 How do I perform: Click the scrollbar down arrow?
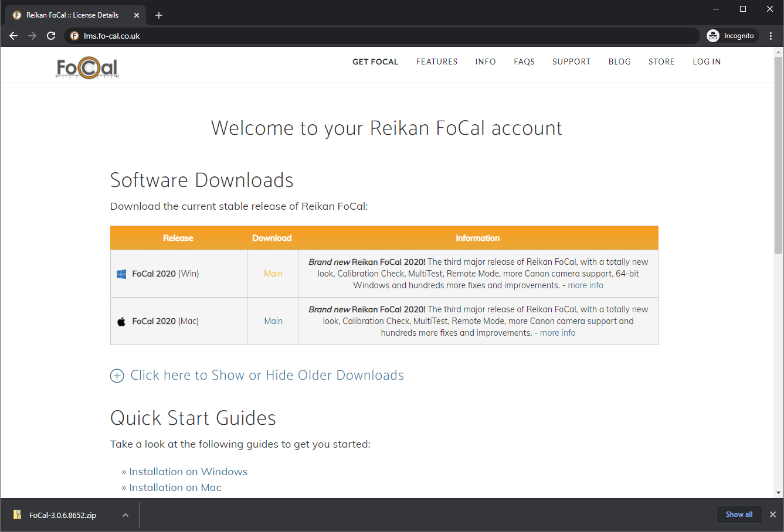[779, 493]
